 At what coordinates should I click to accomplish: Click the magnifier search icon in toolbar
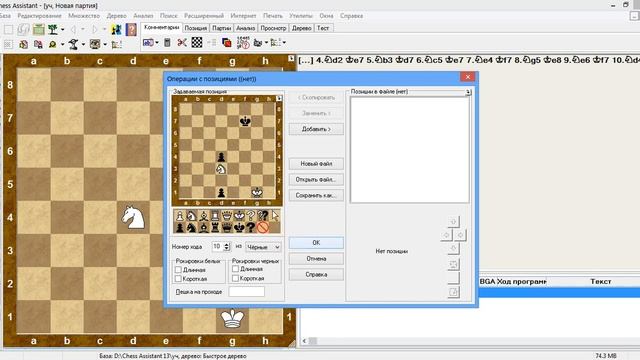(53, 44)
